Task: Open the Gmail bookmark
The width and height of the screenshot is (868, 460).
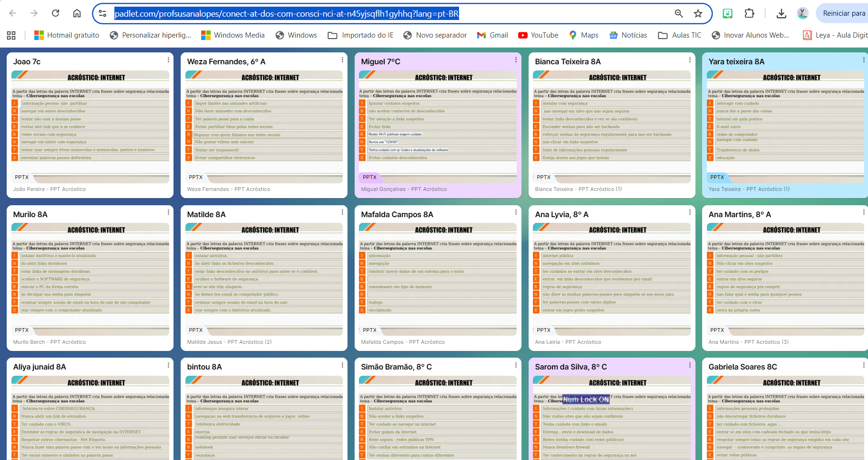Action: tap(492, 35)
